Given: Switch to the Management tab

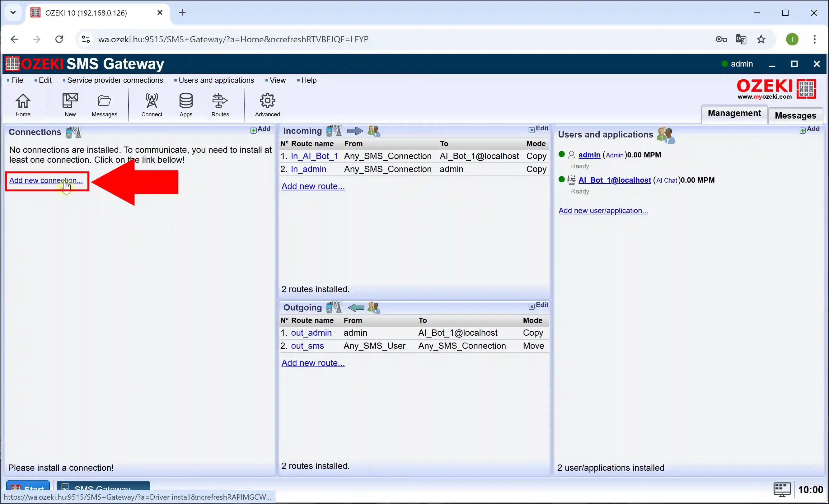Looking at the screenshot, I should click(x=734, y=113).
